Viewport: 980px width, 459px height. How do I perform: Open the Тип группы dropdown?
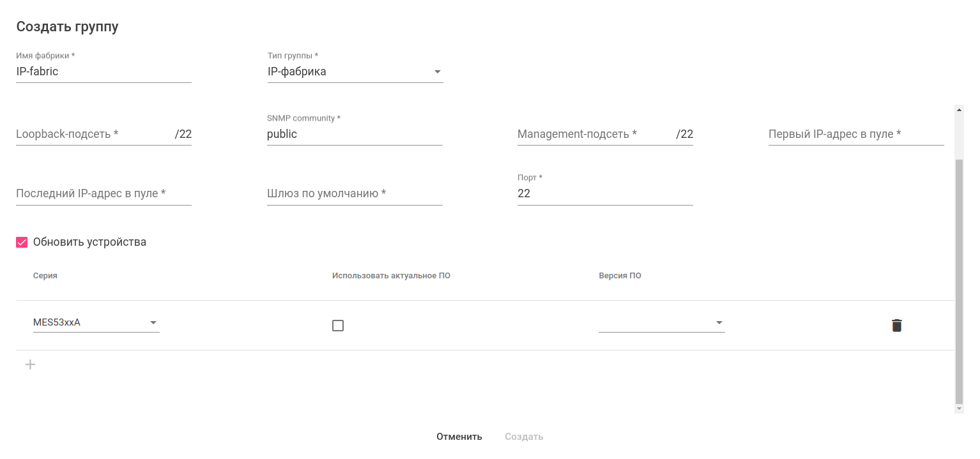pos(355,71)
